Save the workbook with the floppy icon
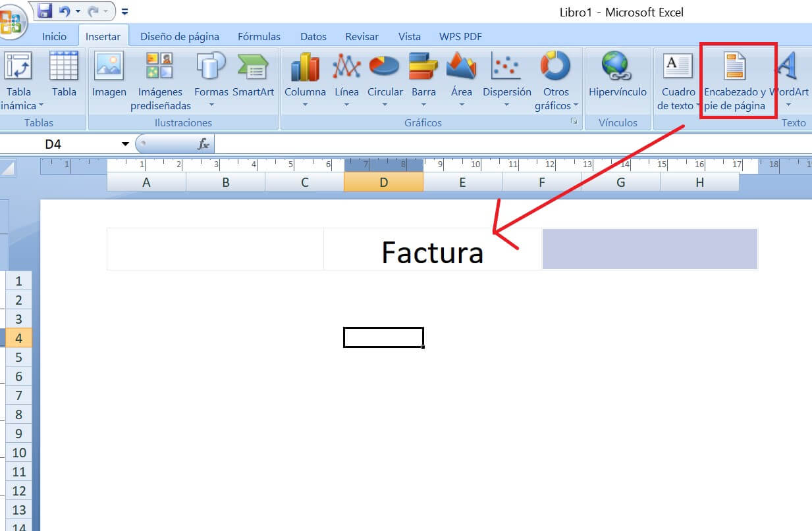Screen dimensions: 812x531 pos(45,11)
